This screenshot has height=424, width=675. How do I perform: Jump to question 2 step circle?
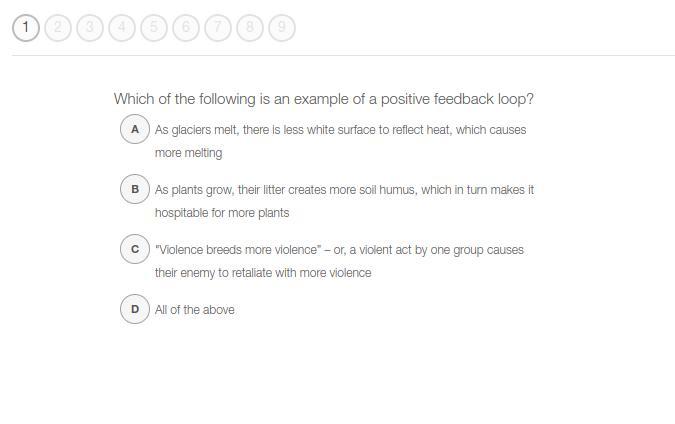(x=58, y=28)
